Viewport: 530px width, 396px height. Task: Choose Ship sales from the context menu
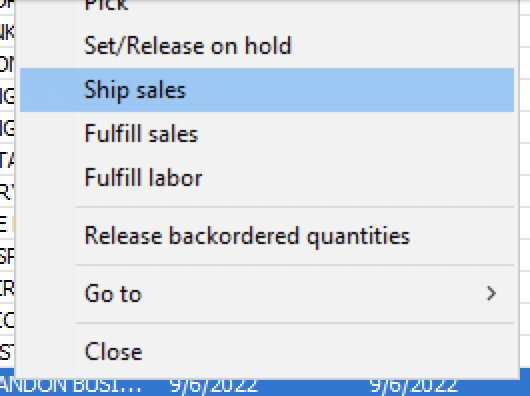tap(267, 90)
